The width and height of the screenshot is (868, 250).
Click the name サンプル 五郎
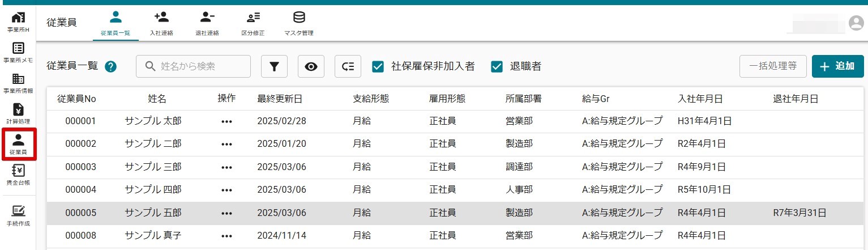point(153,213)
